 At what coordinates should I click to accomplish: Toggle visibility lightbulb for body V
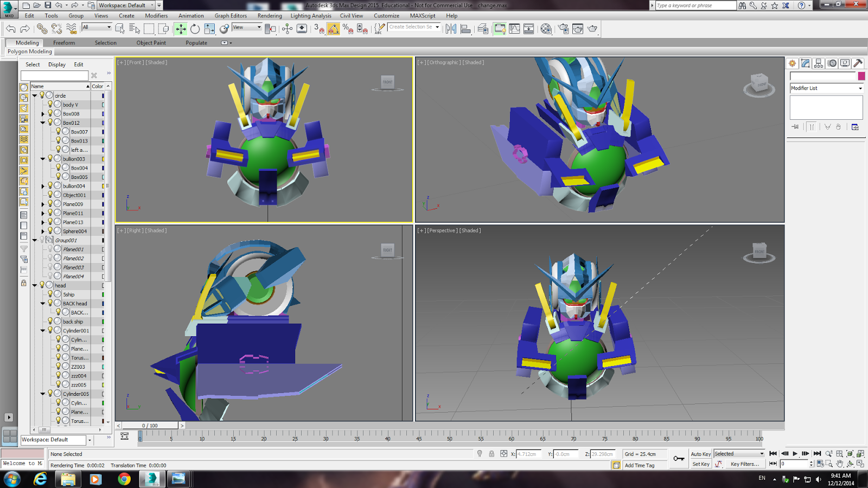pyautogui.click(x=50, y=104)
